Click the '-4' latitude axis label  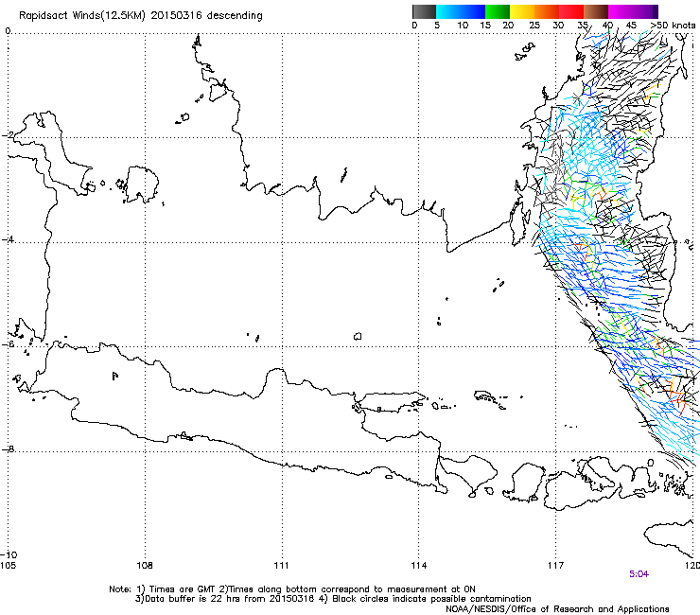[8, 239]
